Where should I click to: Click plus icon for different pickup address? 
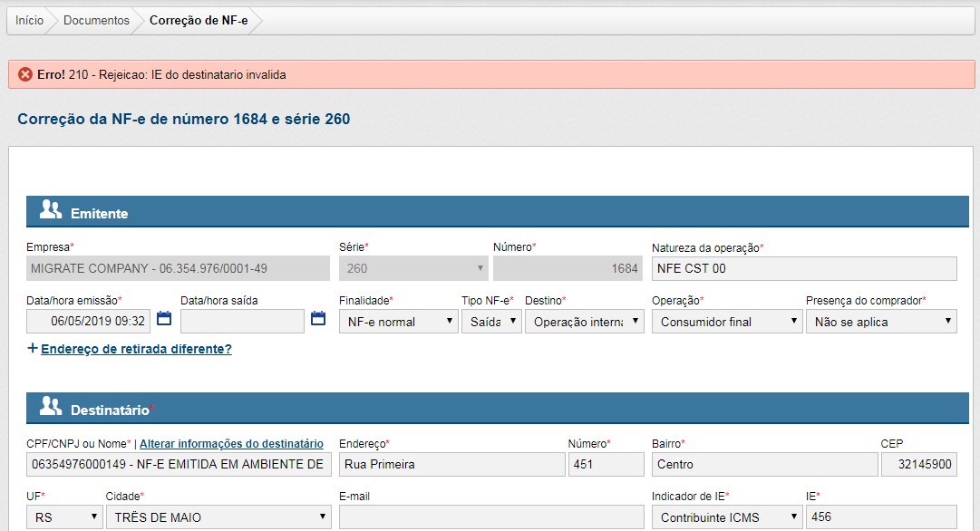[x=33, y=348]
